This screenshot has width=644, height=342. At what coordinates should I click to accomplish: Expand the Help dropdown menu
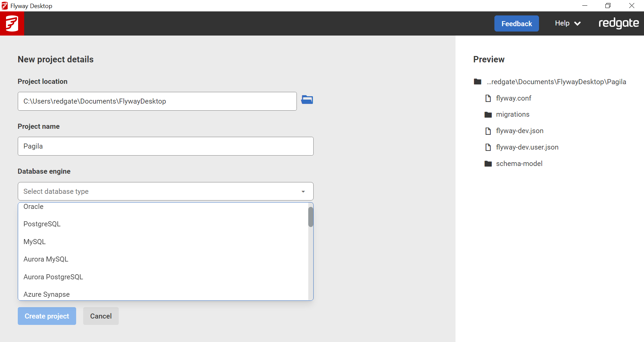[567, 23]
